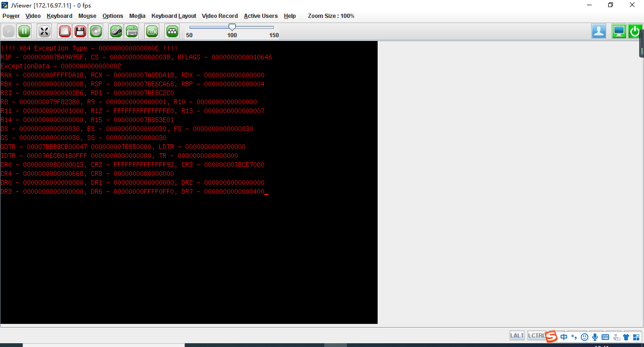Open the Active Users menu
The height and width of the screenshot is (347, 644).
tap(261, 16)
